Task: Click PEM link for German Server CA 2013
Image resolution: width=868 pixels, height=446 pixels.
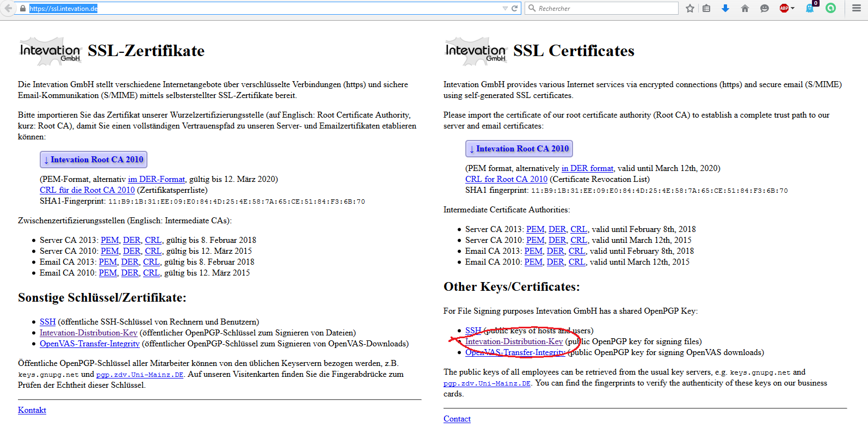Action: pyautogui.click(x=110, y=240)
